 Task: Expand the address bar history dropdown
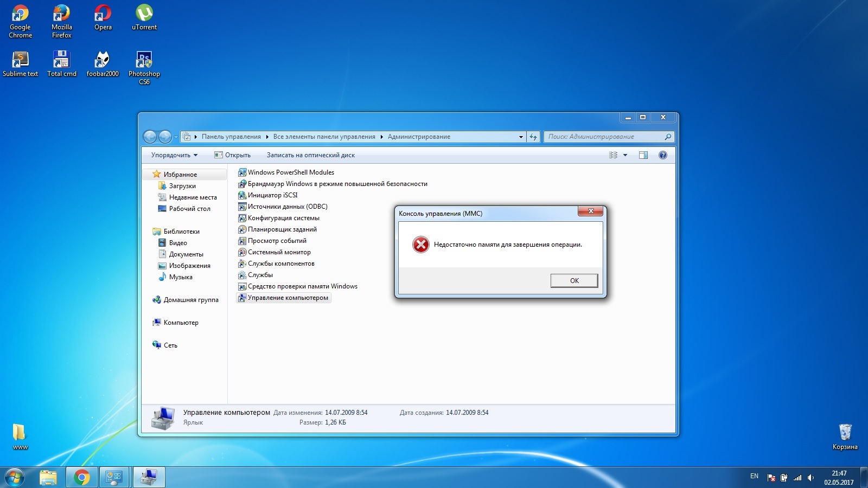[521, 137]
